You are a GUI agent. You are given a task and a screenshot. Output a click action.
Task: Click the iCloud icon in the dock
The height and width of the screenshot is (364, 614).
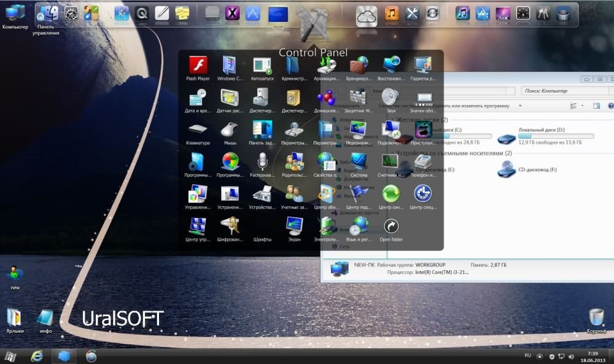(x=366, y=14)
